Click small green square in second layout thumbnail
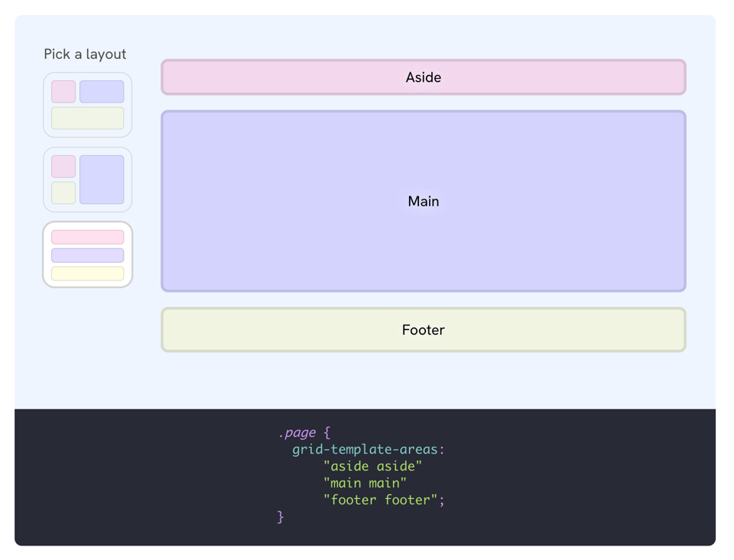734x560 pixels. (63, 193)
